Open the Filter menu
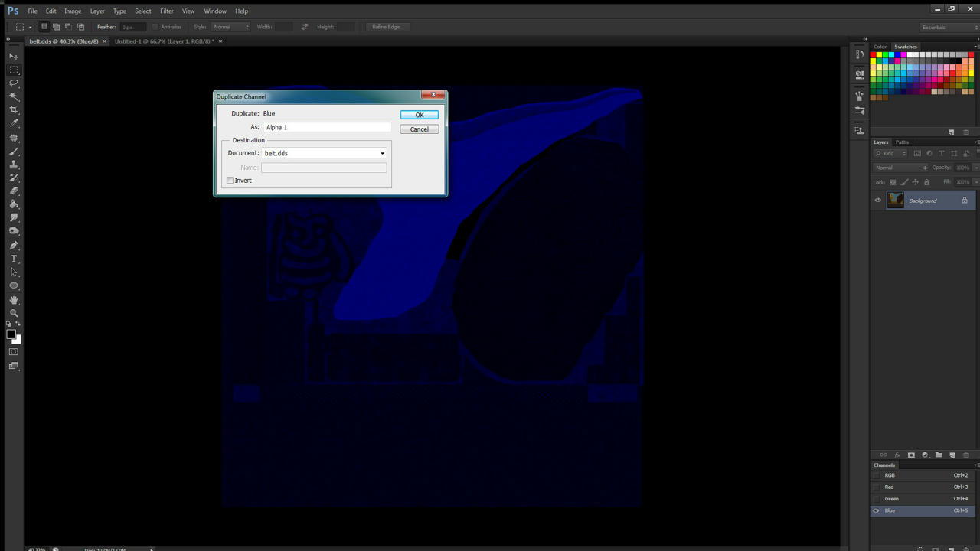 click(x=167, y=11)
